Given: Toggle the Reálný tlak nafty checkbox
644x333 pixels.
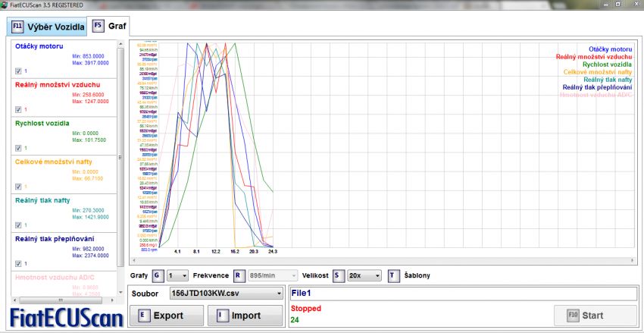Looking at the screenshot, I should pyautogui.click(x=18, y=225).
